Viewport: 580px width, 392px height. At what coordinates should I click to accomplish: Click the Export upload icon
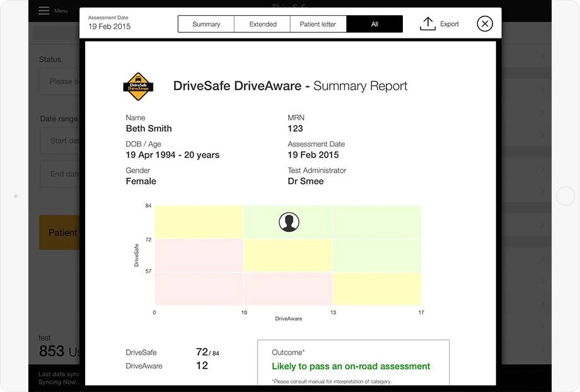pos(428,23)
